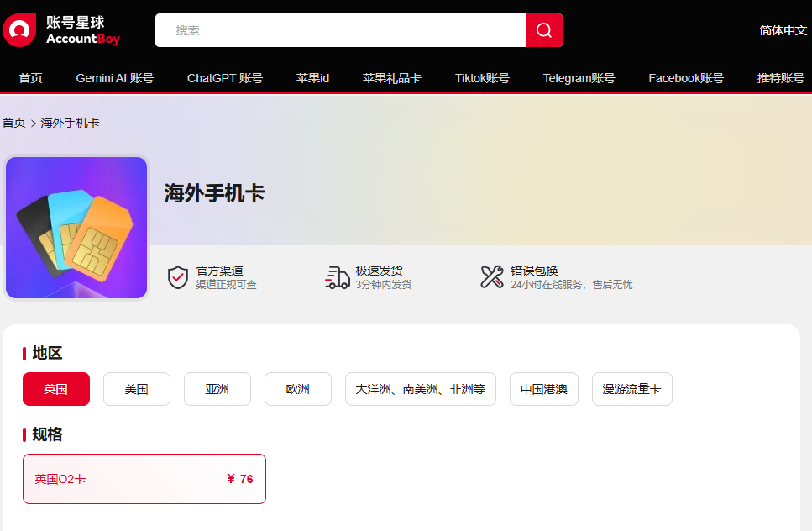The height and width of the screenshot is (531, 812).
Task: Select the 漫游流量卡 region option
Action: coord(631,389)
